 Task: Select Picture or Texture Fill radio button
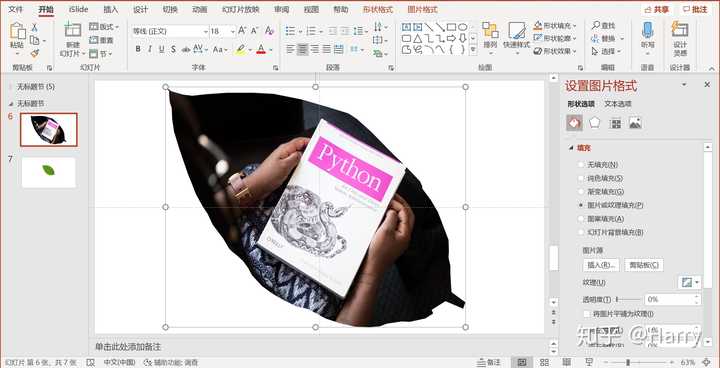(581, 205)
